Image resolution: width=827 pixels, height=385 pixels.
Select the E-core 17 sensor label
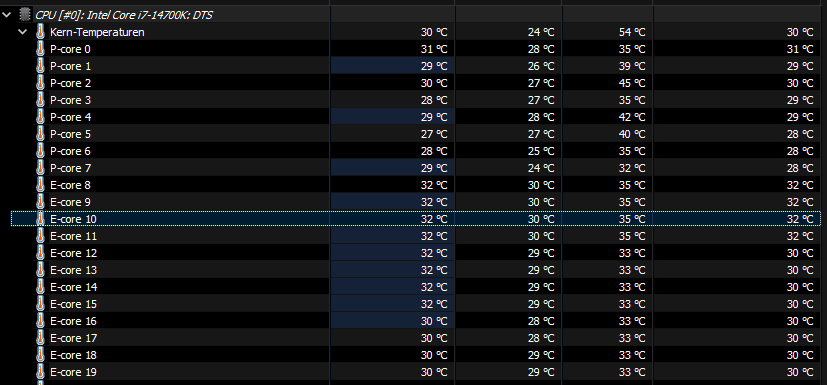tap(73, 338)
